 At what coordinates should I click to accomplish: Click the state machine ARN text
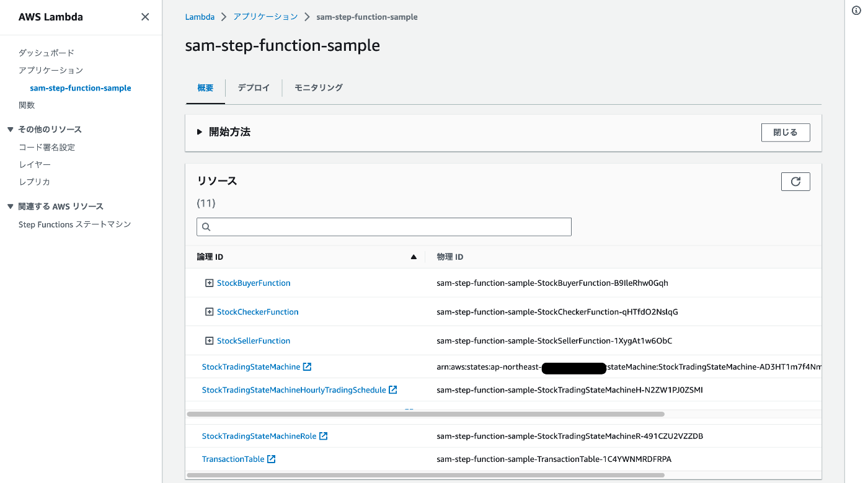(629, 367)
